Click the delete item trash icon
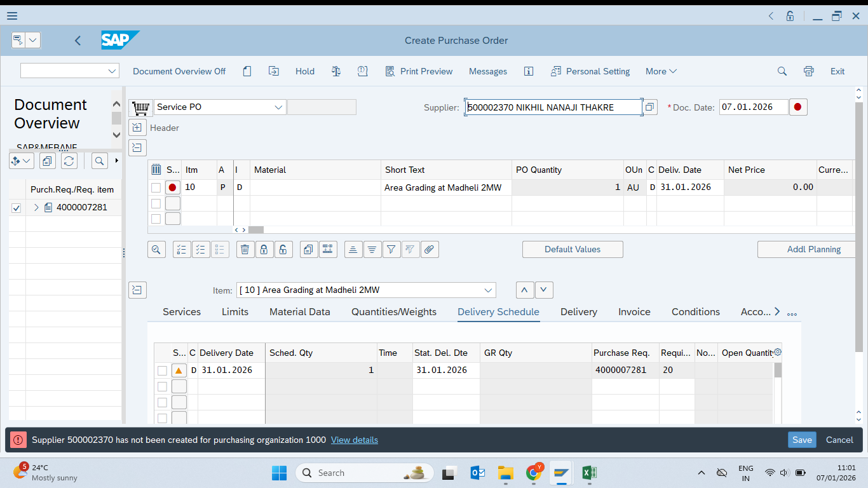Screen dimensions: 868x488 (x=245, y=250)
